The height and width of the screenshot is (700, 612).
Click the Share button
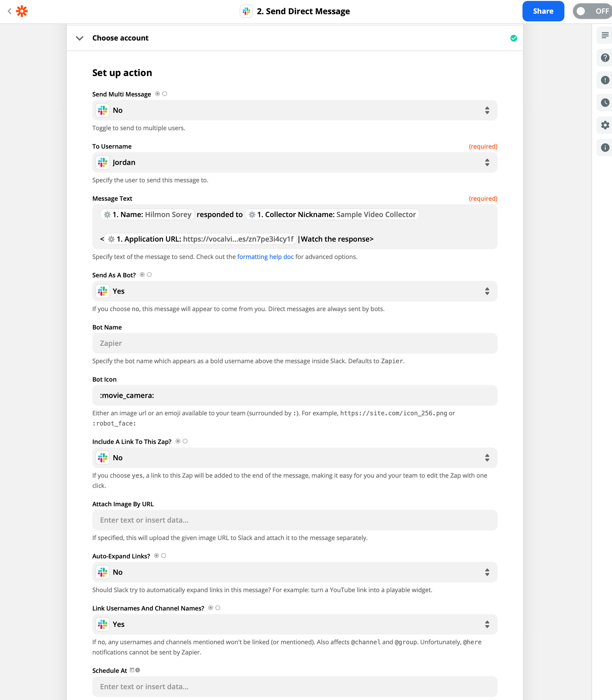543,11
